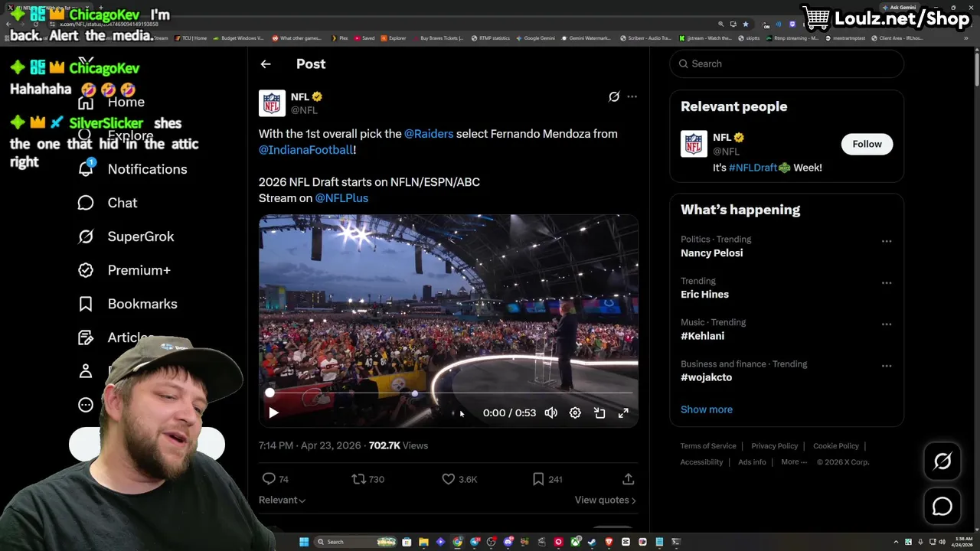Open the Accessibility footer link

click(701, 462)
